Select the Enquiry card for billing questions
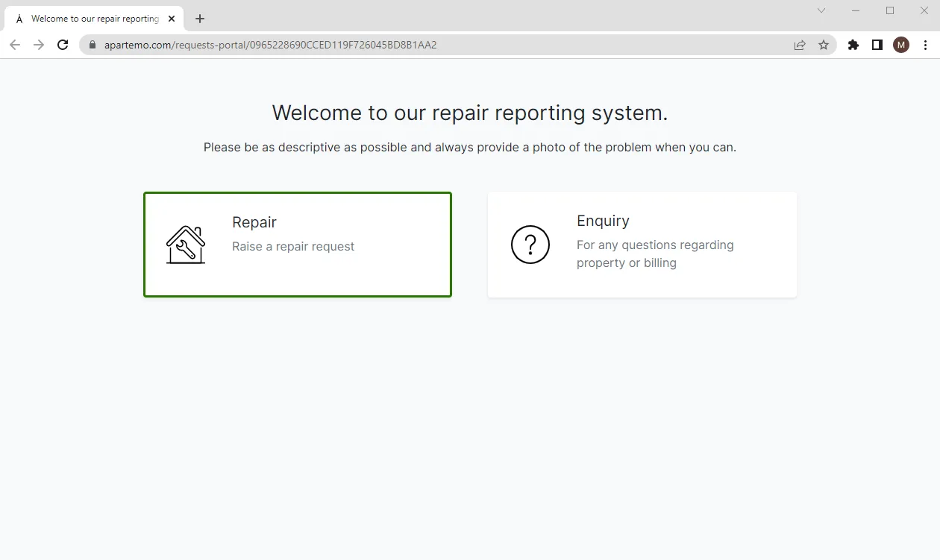The width and height of the screenshot is (940, 560). click(642, 245)
